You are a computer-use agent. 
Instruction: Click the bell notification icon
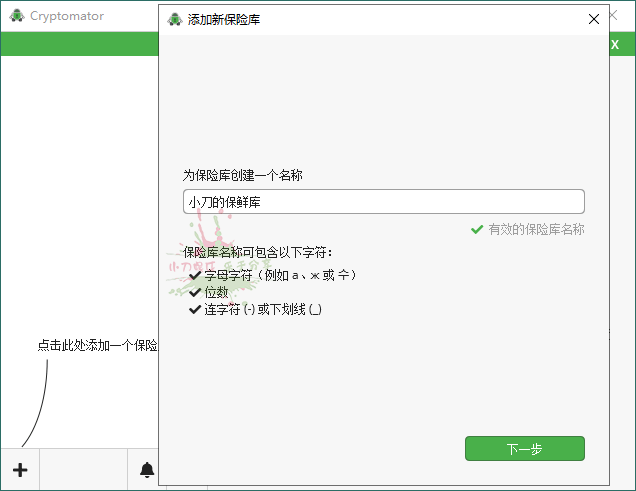[147, 469]
